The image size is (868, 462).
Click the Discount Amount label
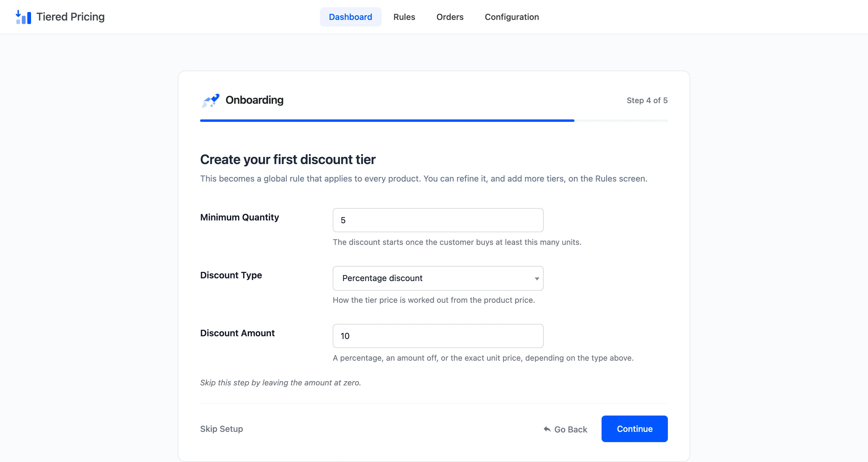(x=237, y=333)
